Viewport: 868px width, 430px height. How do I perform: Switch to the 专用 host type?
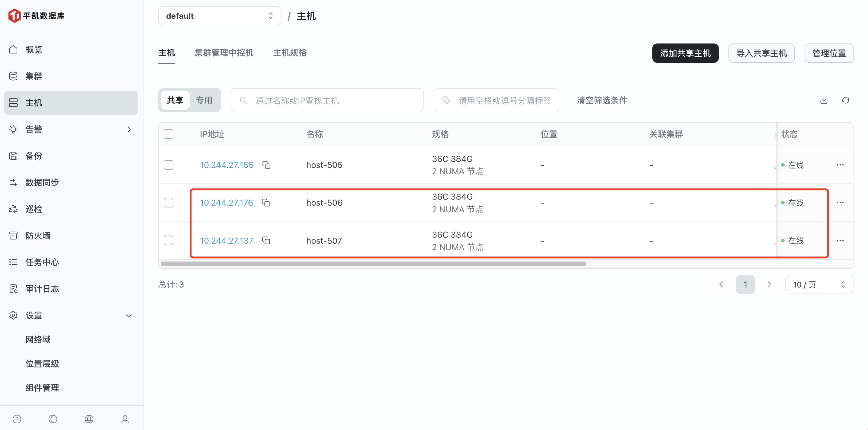[204, 101]
